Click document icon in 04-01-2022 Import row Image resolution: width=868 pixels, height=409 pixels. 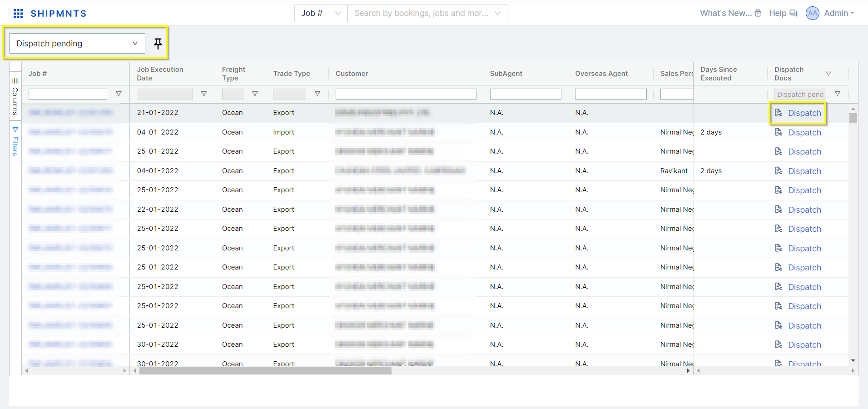779,132
